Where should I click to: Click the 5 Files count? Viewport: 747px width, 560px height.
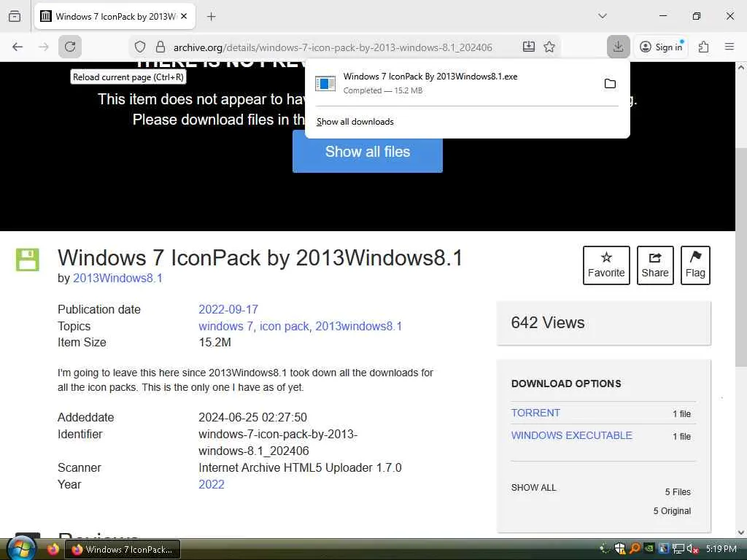tap(678, 492)
